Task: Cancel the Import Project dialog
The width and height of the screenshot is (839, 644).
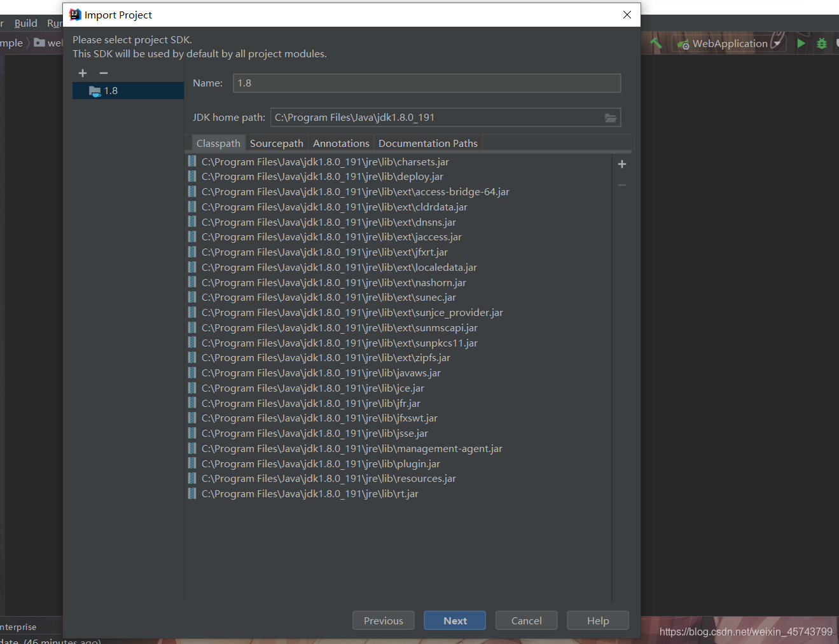Action: (x=527, y=620)
